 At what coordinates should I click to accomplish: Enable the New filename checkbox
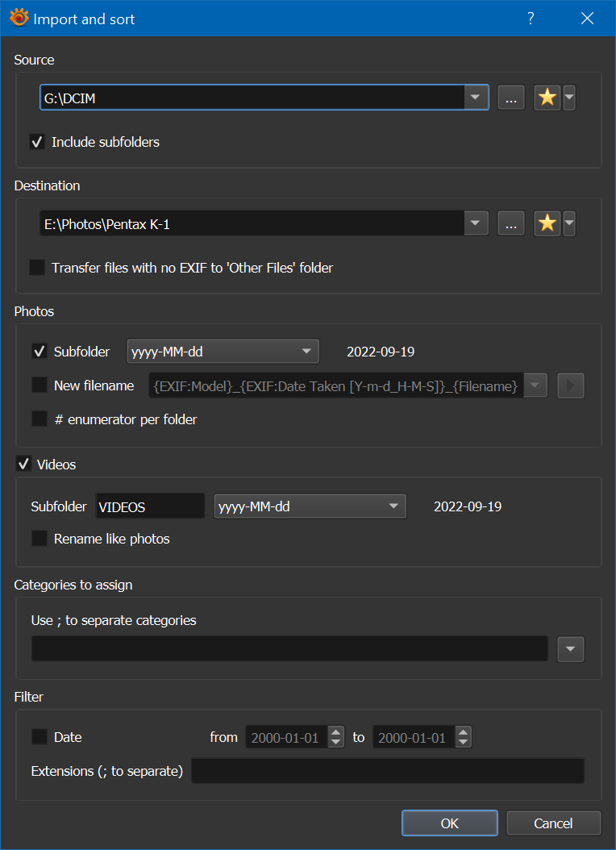click(40, 385)
